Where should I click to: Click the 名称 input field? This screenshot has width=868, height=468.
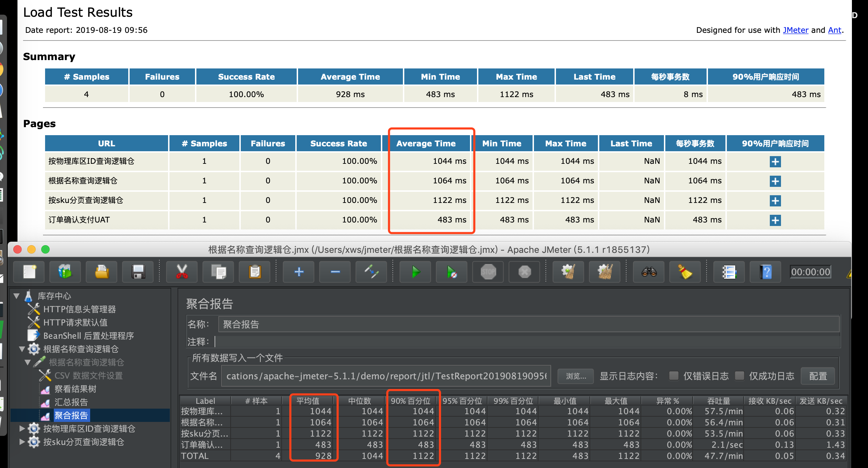[529, 324]
